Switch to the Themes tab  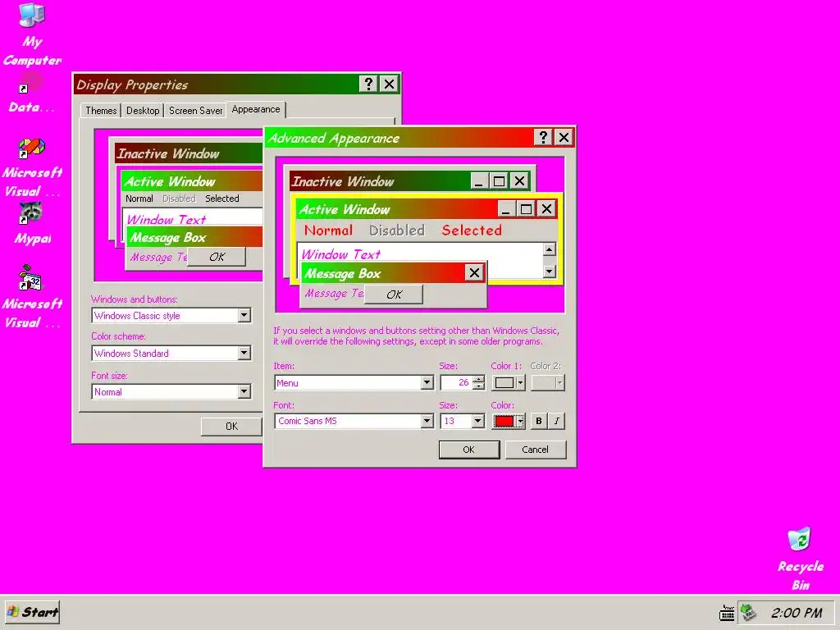coord(101,111)
